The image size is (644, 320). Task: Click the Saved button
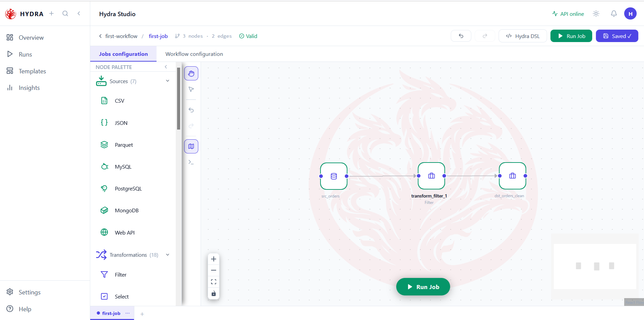coord(617,36)
